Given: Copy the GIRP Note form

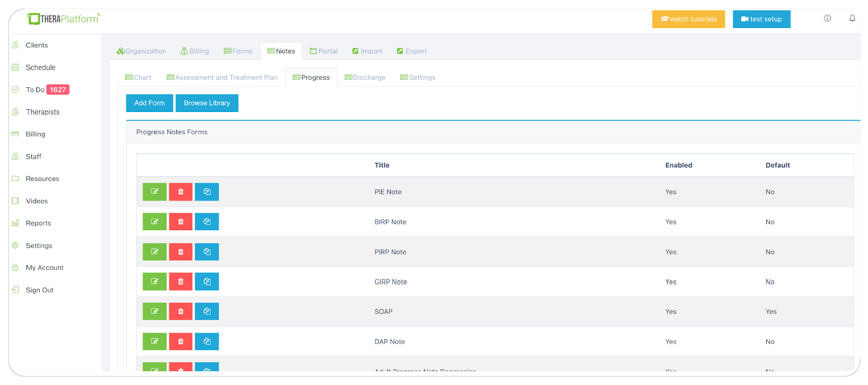Looking at the screenshot, I should 207,282.
